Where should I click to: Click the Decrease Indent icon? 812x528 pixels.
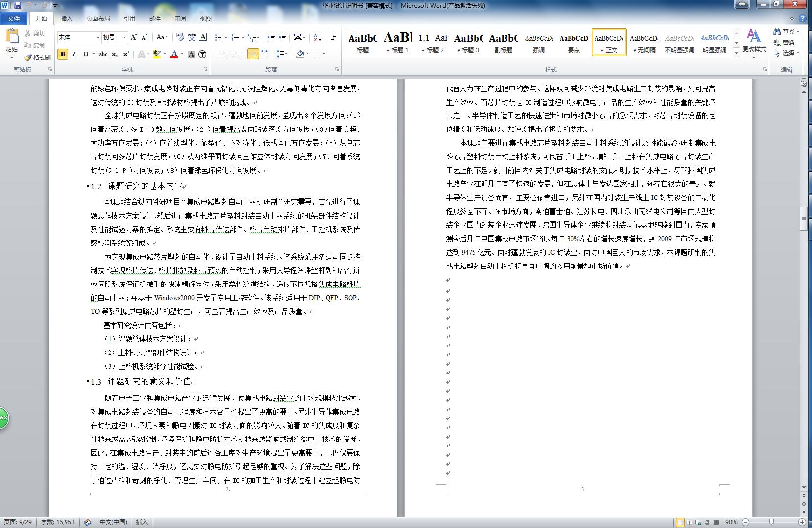pyautogui.click(x=271, y=37)
